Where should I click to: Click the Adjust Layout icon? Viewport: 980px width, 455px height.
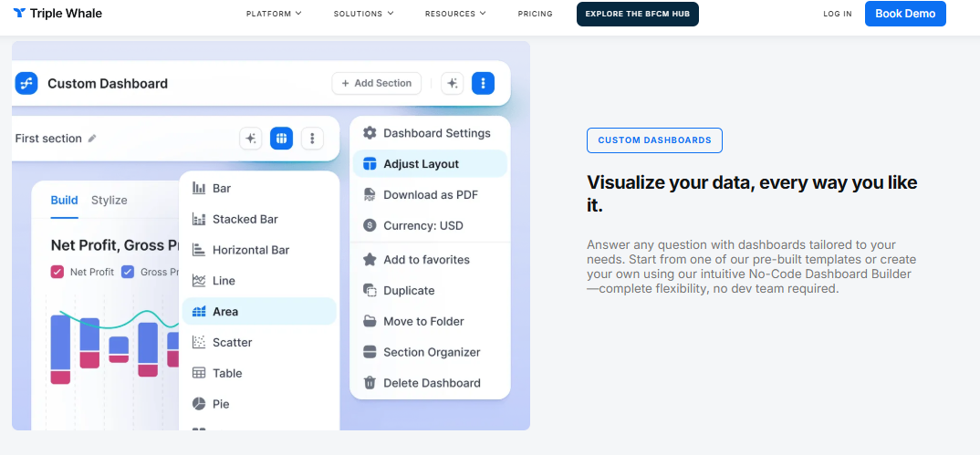[x=370, y=164]
